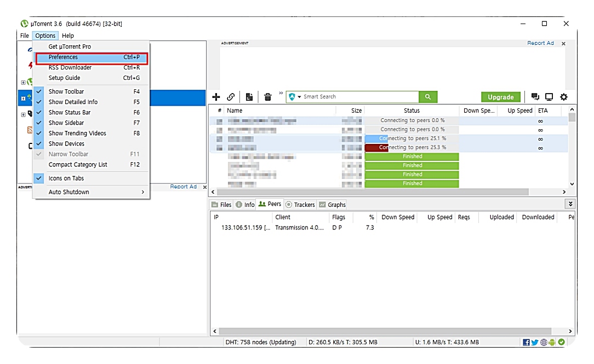This screenshot has height=364, width=594.
Task: Sort torrents by the Size column header
Action: pos(350,111)
